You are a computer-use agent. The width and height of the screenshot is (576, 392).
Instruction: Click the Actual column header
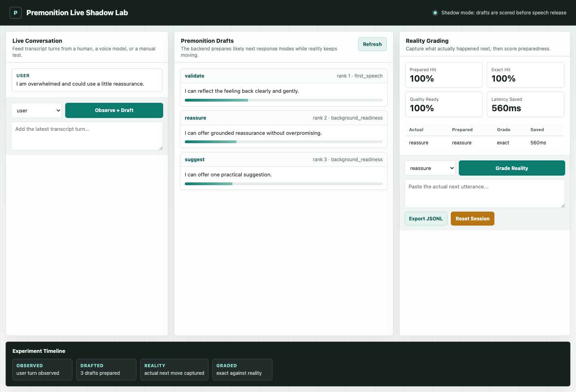(416, 130)
